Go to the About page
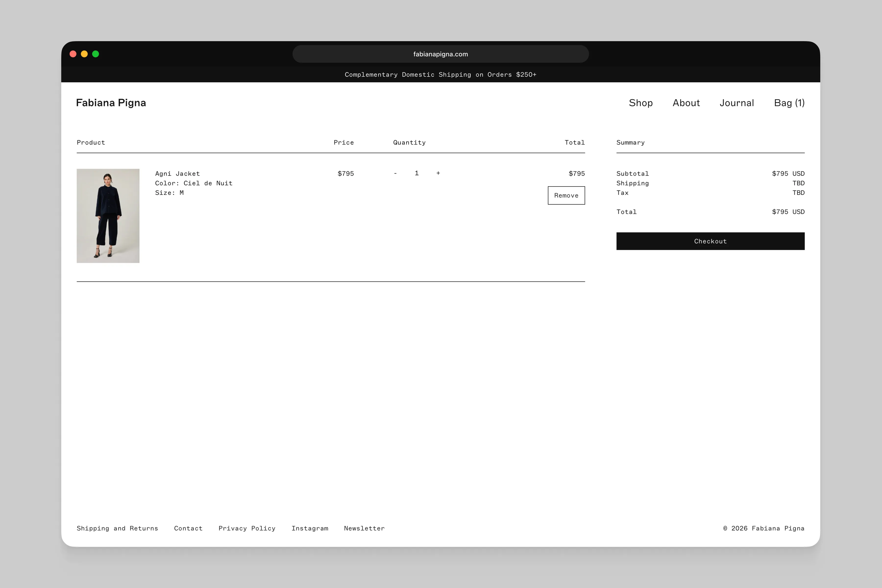Screen dimensions: 882x588 point(686,103)
